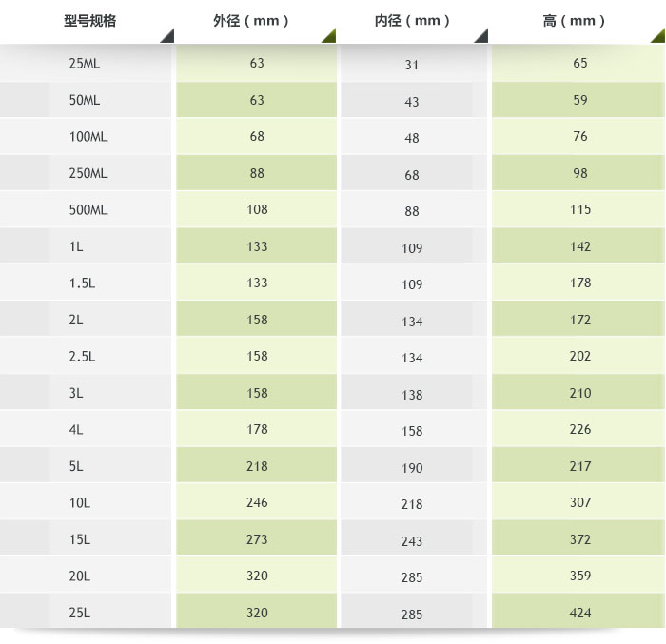The image size is (666, 644).
Task: Click the 500ML model specification cell
Action: tap(88, 210)
